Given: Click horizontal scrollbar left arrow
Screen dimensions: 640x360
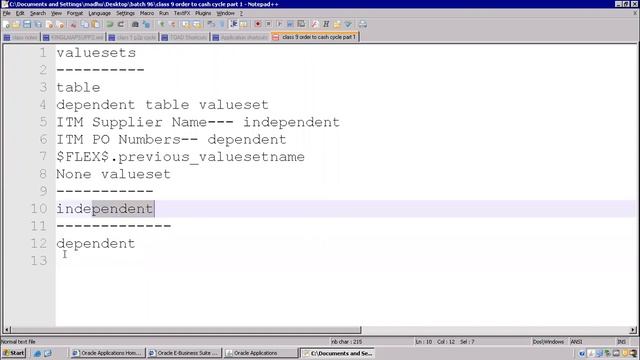Looking at the screenshot, I should coord(7,330).
